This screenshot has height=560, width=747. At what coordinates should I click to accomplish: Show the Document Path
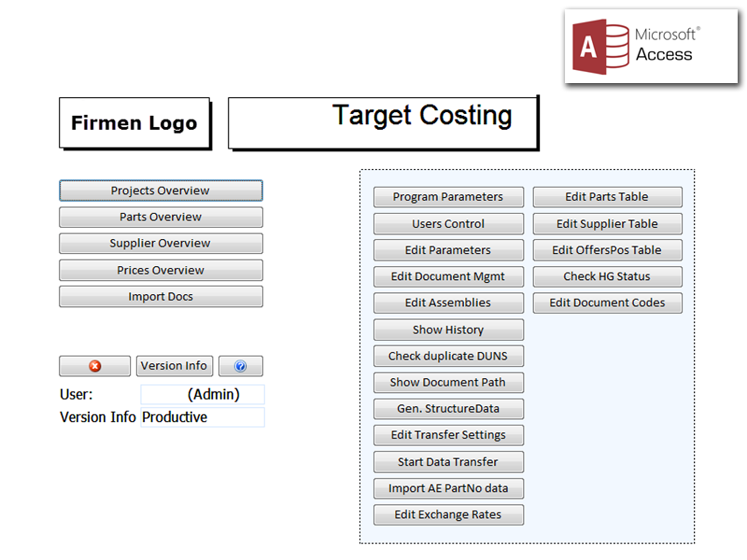pyautogui.click(x=448, y=383)
